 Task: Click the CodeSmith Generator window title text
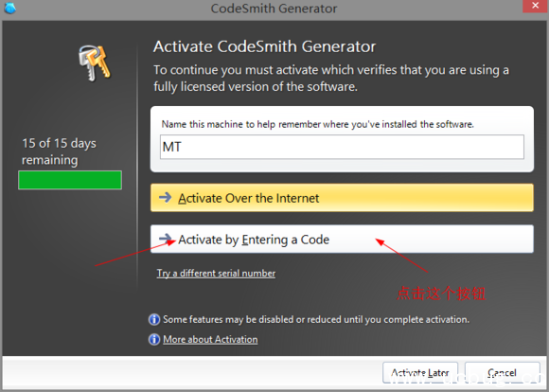[274, 9]
